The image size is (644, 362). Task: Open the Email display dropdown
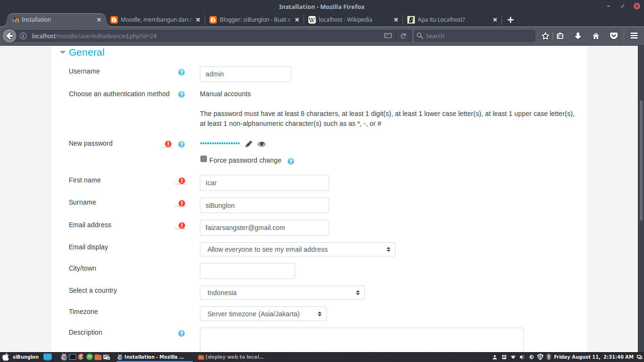[x=297, y=249]
